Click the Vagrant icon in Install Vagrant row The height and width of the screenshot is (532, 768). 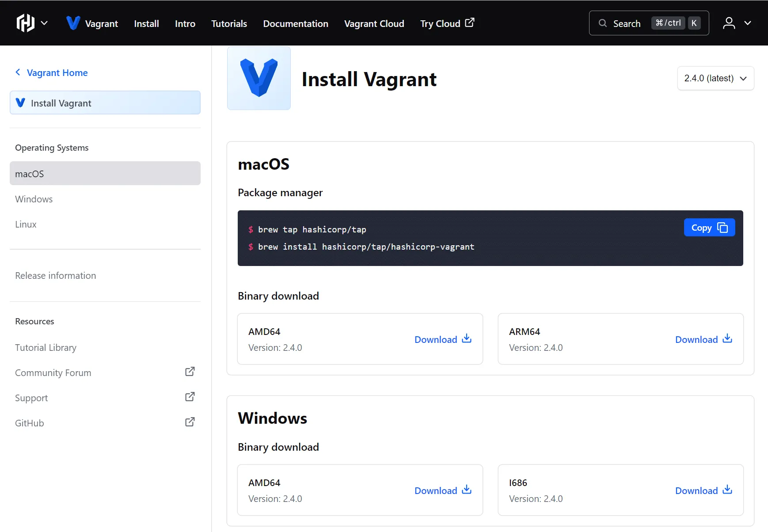[20, 103]
